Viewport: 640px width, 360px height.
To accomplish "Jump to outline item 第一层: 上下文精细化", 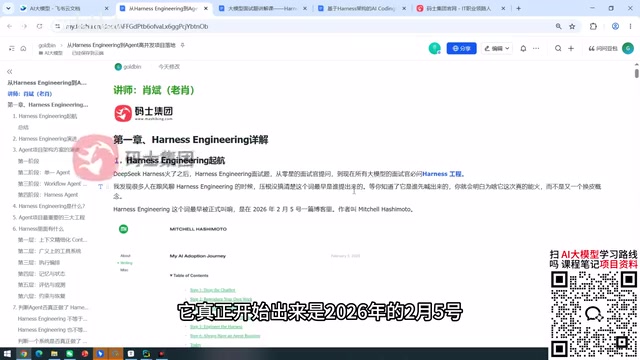I will pyautogui.click(x=52, y=240).
